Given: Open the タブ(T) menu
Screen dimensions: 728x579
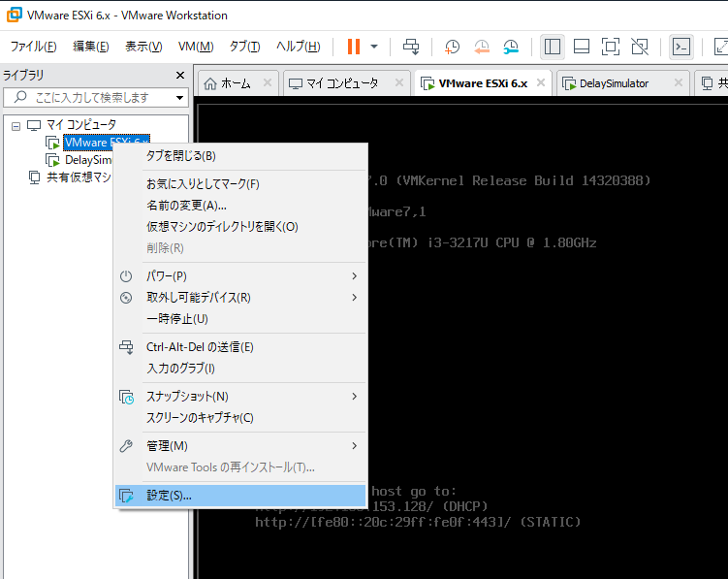Looking at the screenshot, I should tap(244, 47).
